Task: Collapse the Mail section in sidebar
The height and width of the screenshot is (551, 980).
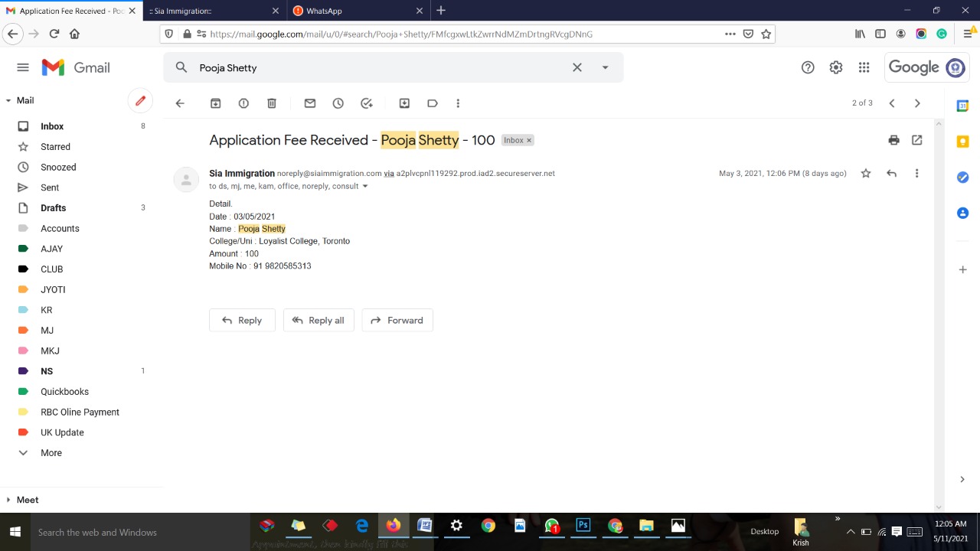Action: coord(8,100)
